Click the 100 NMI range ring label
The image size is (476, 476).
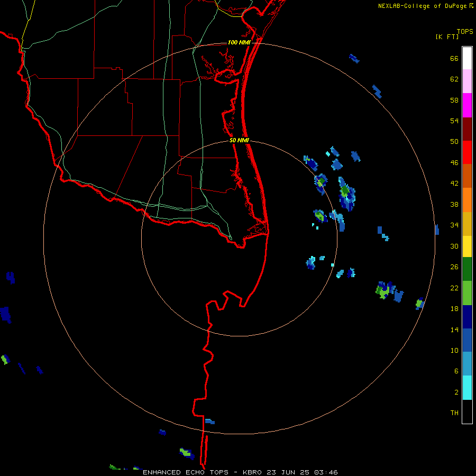click(239, 42)
